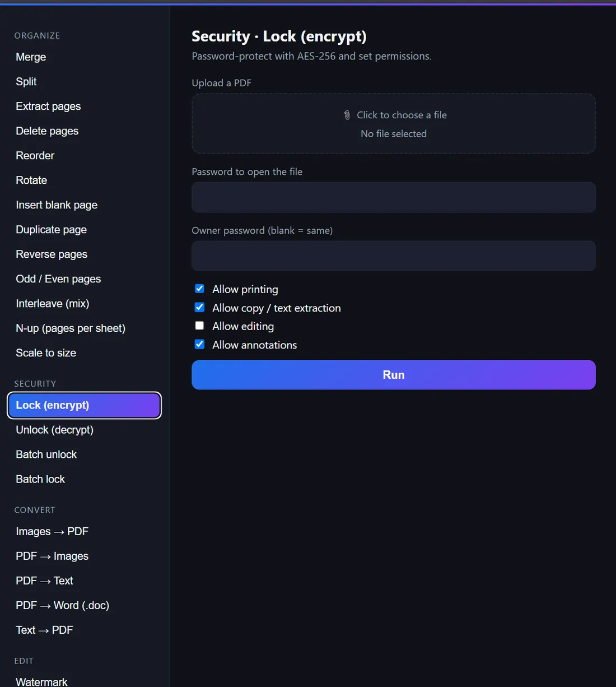Screen dimensions: 616x687
Task: Select Lock (encrypt) in sidebar
Action: pyautogui.click(x=84, y=405)
